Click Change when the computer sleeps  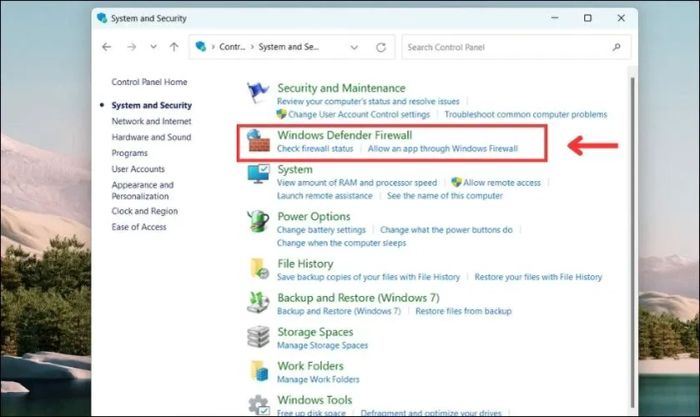[x=342, y=243]
